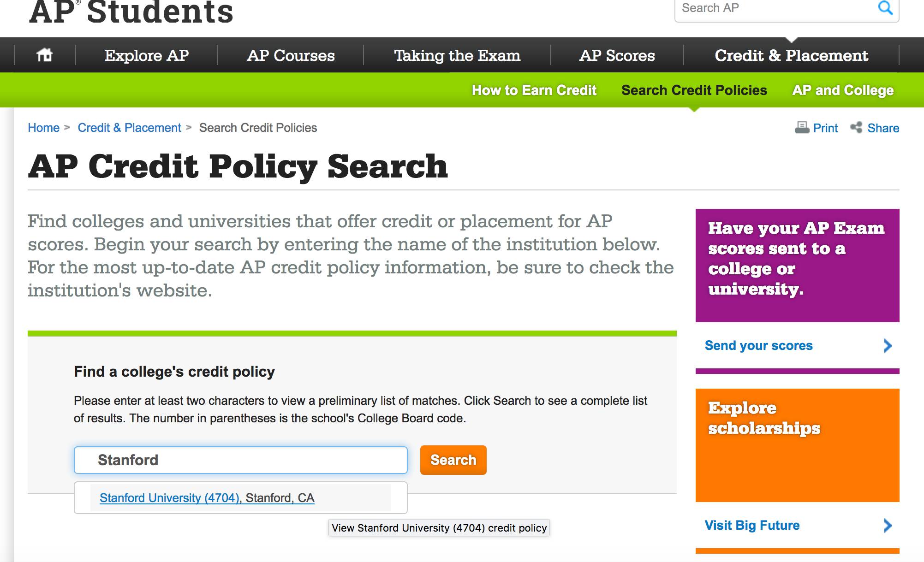Click the arrow beside Send your scores
The height and width of the screenshot is (562, 924).
point(888,346)
